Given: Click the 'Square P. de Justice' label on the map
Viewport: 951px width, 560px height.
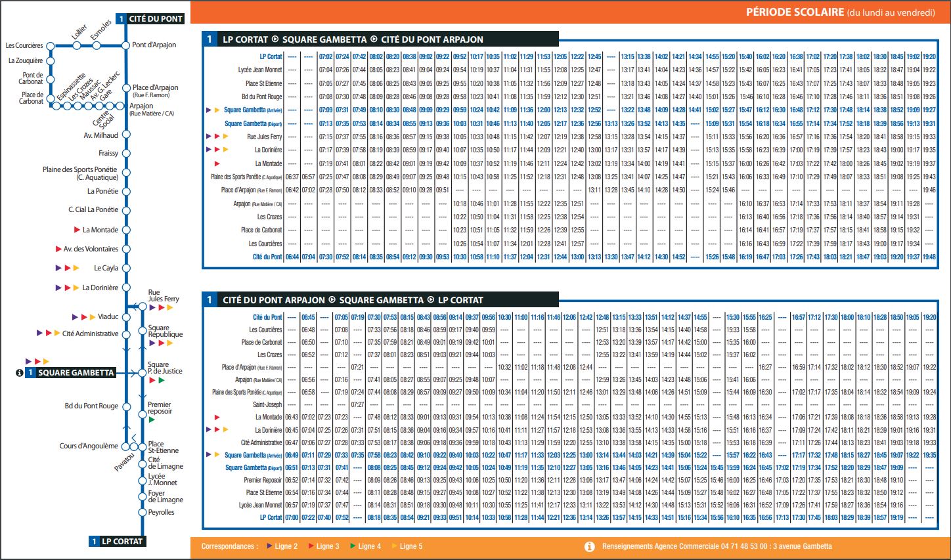Looking at the screenshot, I should coord(166,368).
